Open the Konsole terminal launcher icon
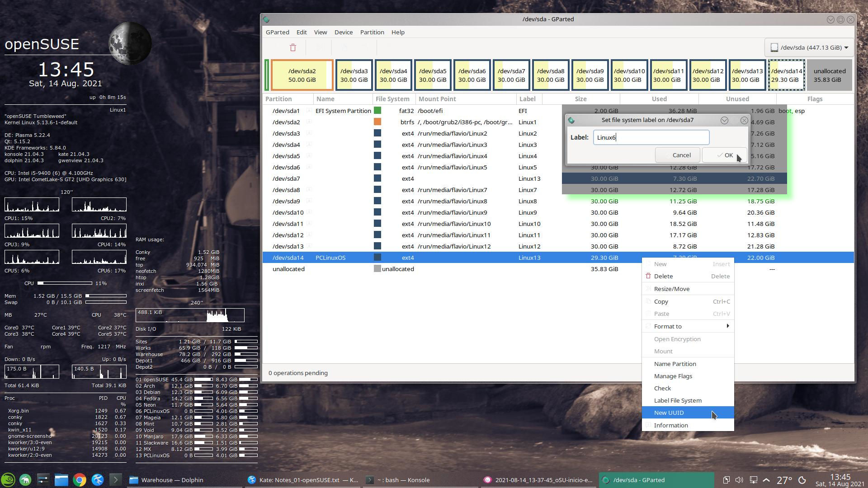This screenshot has height=488, width=868. tap(115, 480)
